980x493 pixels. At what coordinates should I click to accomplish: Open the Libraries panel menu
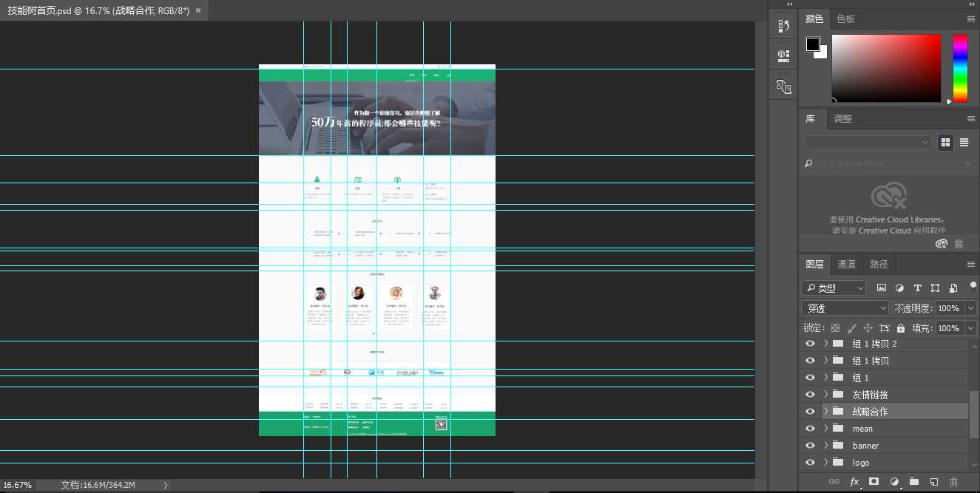point(970,118)
